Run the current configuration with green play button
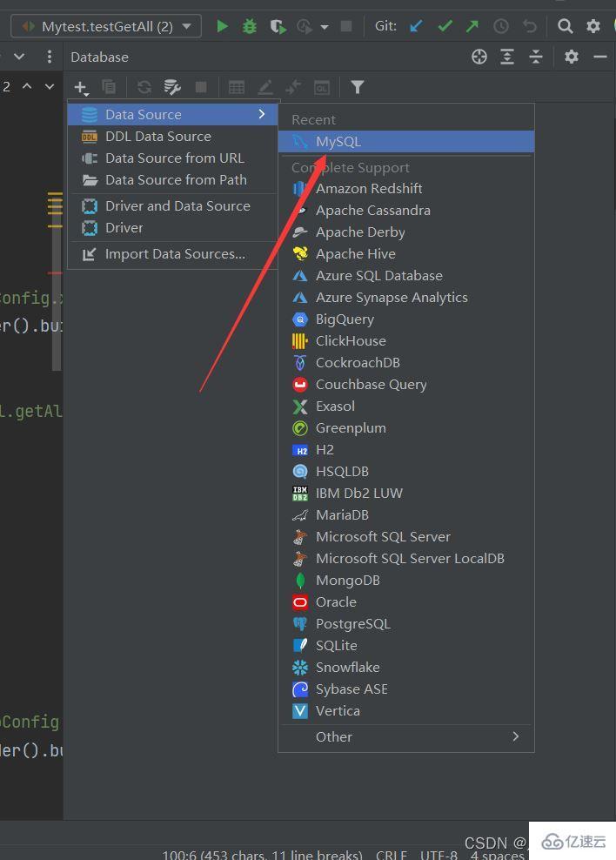Screen dimensions: 616x860 coord(222,26)
